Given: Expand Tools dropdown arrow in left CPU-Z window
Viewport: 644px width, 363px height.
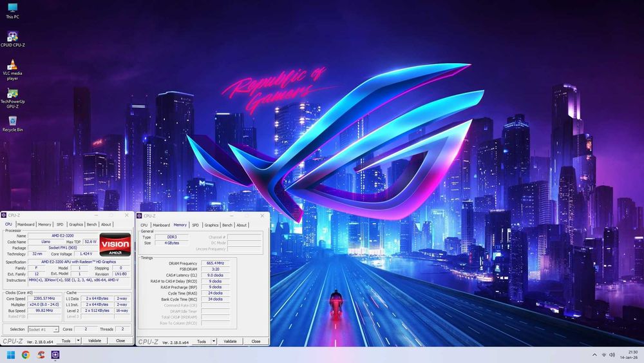Looking at the screenshot, I should coord(79,341).
